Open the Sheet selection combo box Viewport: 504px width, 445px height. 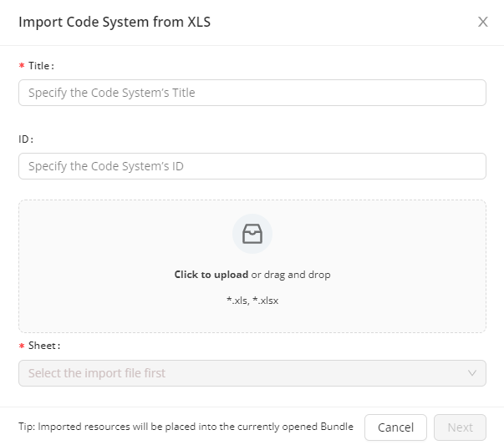pos(252,373)
